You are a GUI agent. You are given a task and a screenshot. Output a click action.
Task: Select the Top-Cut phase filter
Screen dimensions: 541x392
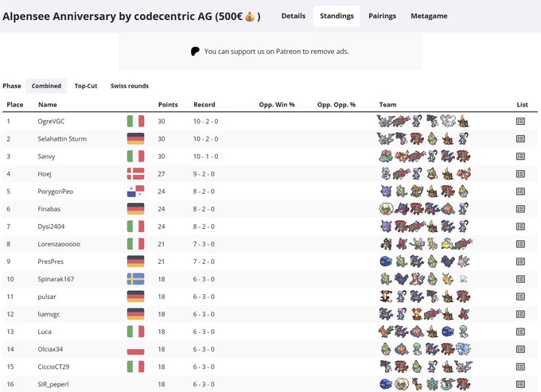(86, 86)
